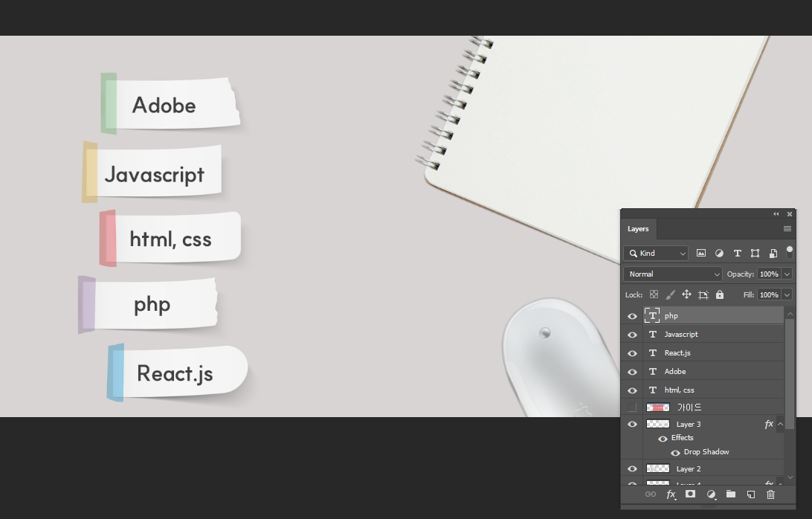The height and width of the screenshot is (519, 812).
Task: Hide the Adobe layer
Action: 632,372
